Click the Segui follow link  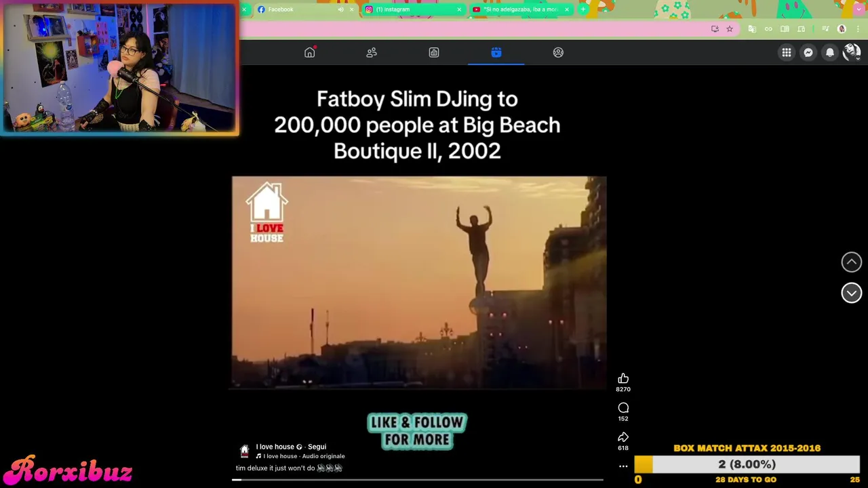[x=317, y=447]
